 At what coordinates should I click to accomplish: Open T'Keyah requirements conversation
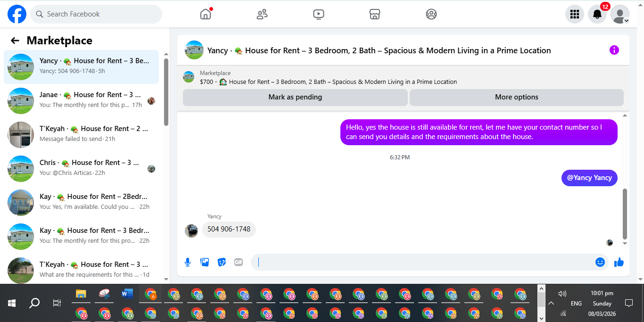click(81, 270)
